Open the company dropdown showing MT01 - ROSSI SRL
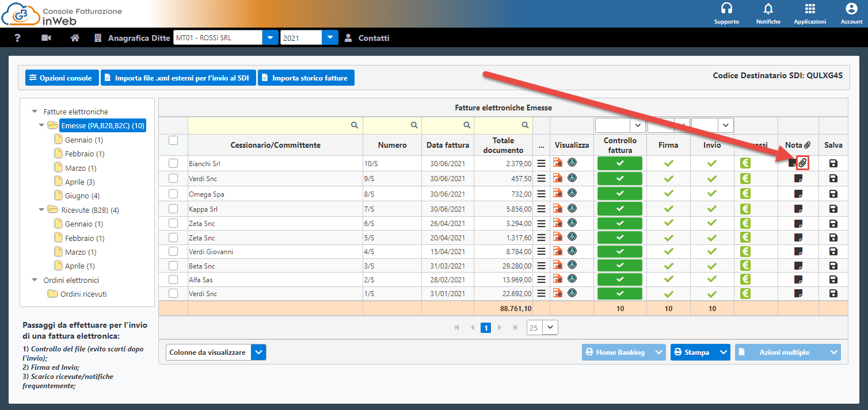 click(x=271, y=38)
